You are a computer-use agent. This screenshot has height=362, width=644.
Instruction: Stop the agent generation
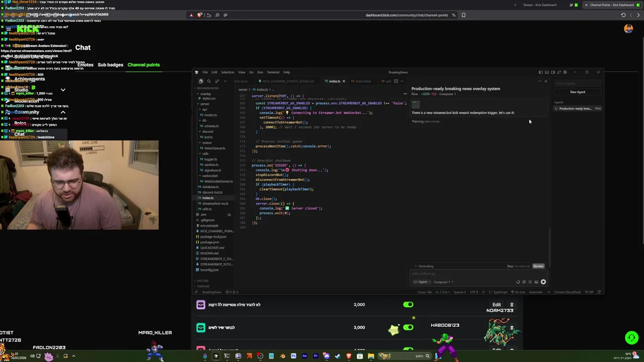point(518,266)
